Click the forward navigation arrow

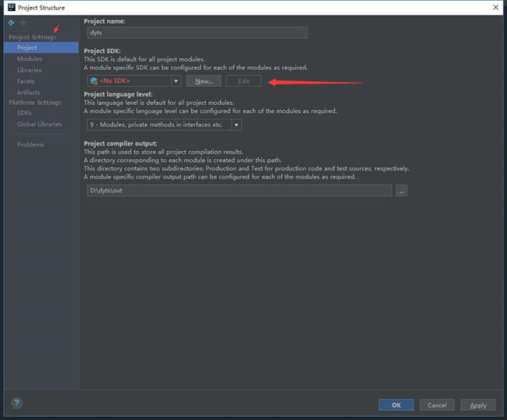(x=23, y=22)
